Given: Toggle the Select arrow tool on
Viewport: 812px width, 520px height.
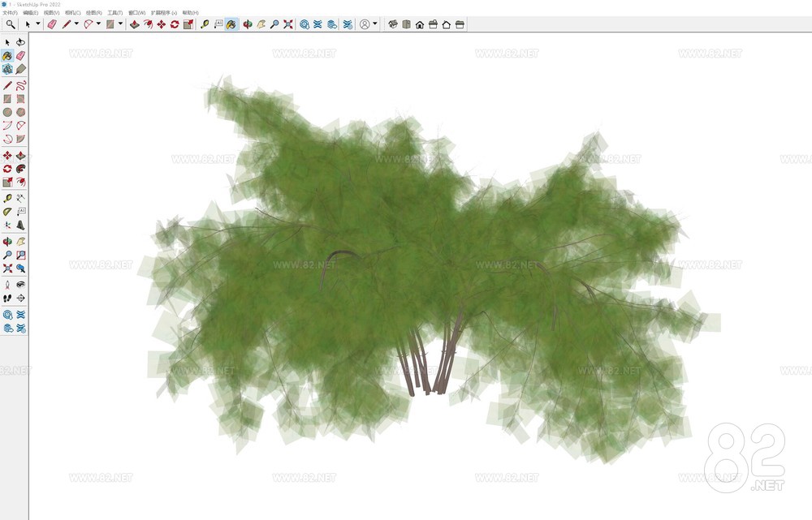Looking at the screenshot, I should (28, 25).
